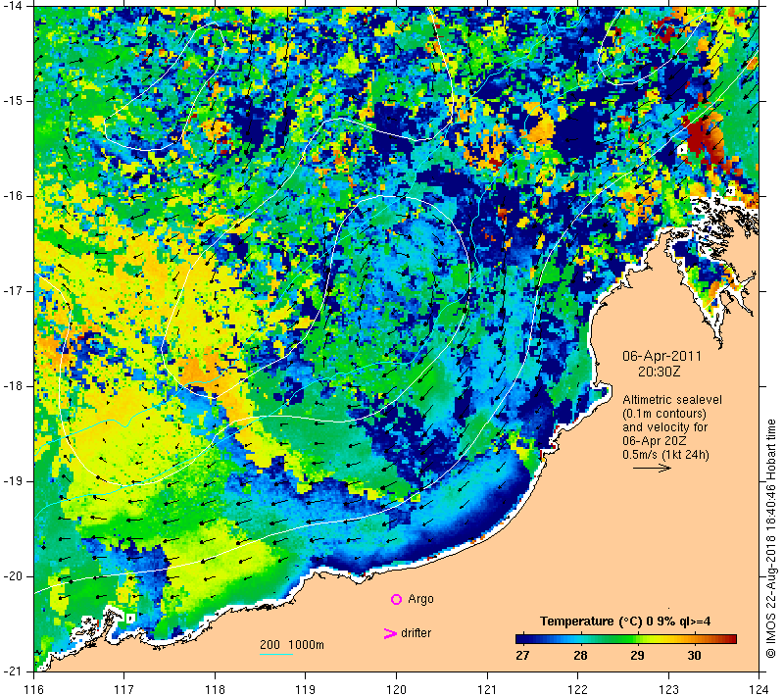Click the 'Argo' legend label
This screenshot has width=784, height=696.
420,599
